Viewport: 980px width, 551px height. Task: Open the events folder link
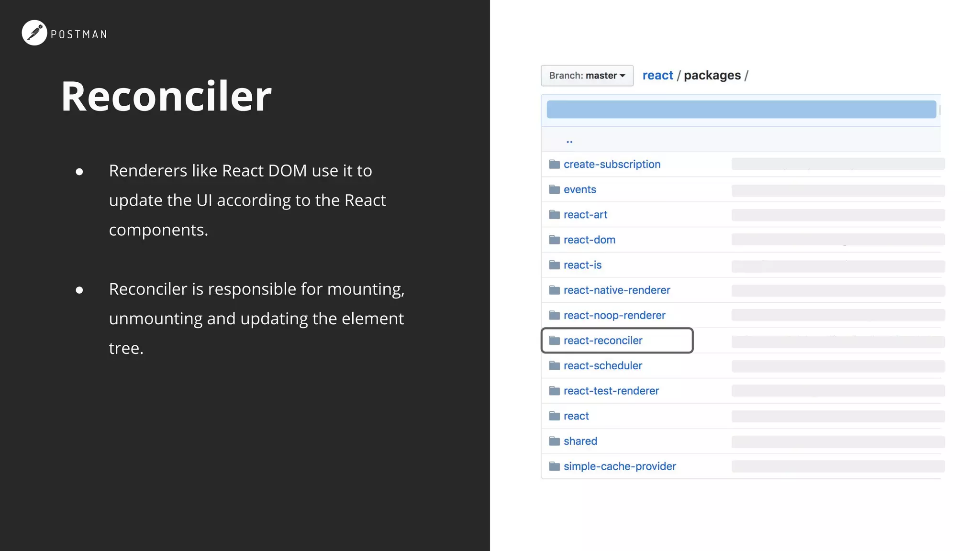[x=580, y=189]
